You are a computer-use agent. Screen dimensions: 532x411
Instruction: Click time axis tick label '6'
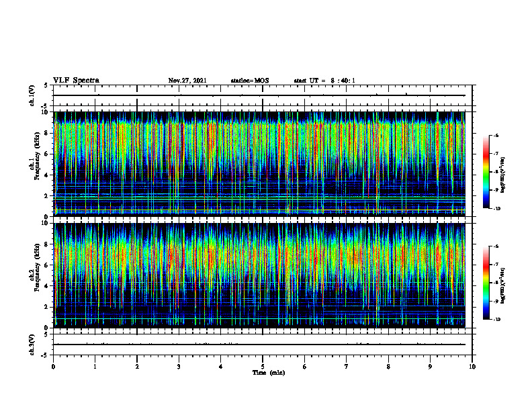point(305,367)
